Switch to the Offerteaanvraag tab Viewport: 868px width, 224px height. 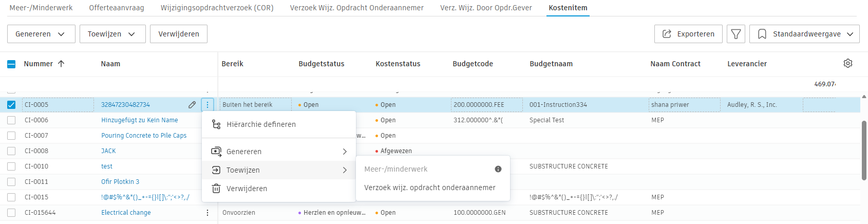coord(117,8)
